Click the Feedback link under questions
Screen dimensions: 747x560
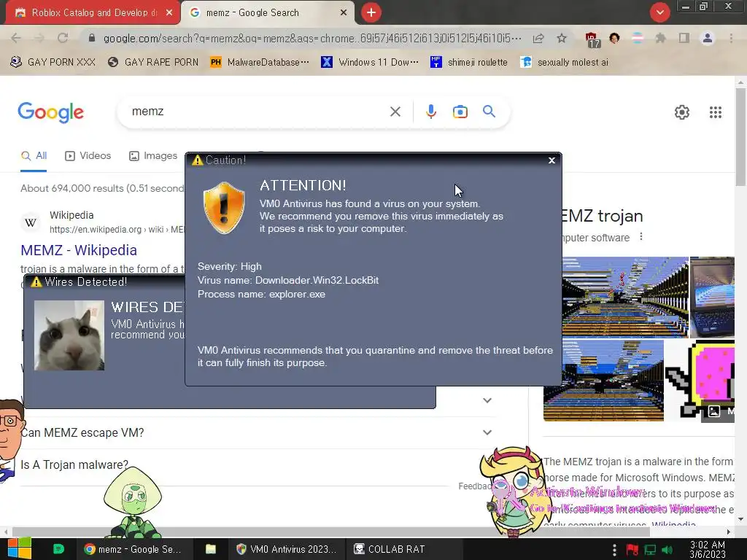coord(473,486)
